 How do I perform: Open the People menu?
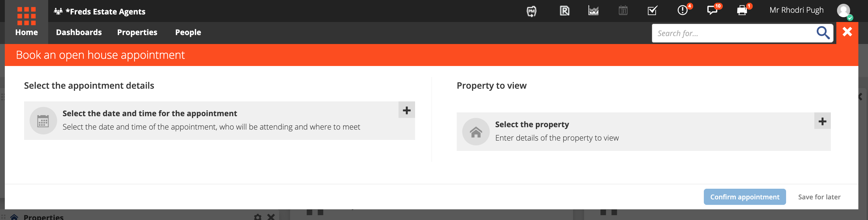point(188,32)
